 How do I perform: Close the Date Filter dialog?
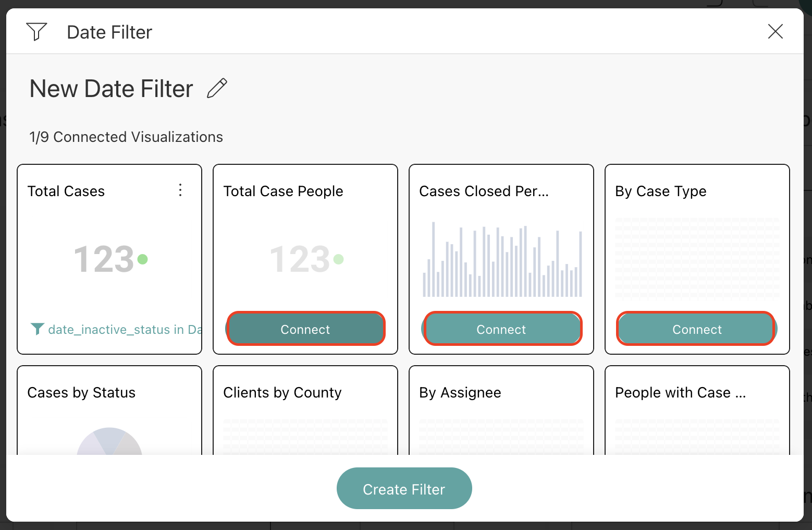click(x=775, y=31)
